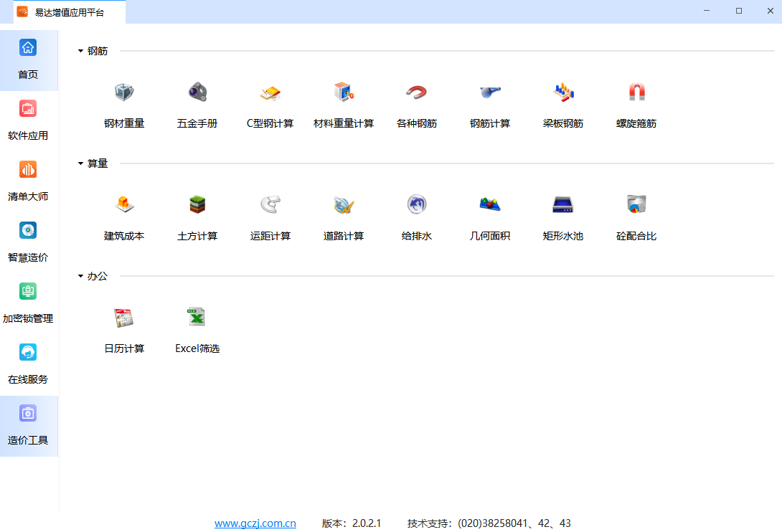Screen dimensions: 782x532
Task: Click the version 2.0.2.1 text
Action: click(x=352, y=523)
